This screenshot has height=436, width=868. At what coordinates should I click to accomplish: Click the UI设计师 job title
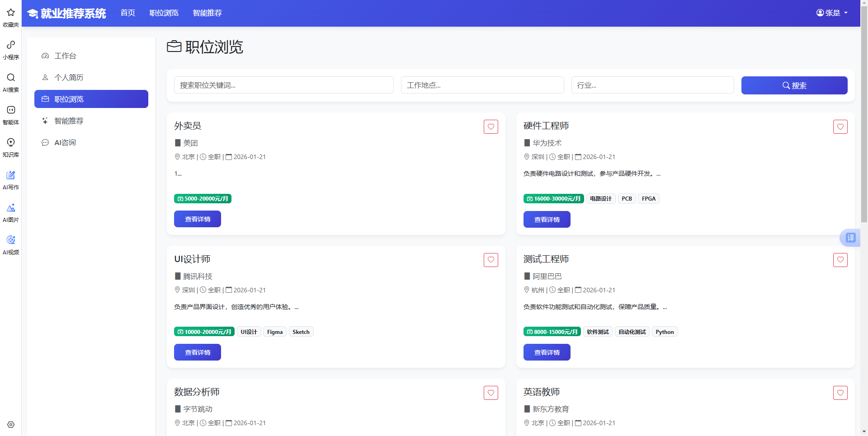pos(192,259)
